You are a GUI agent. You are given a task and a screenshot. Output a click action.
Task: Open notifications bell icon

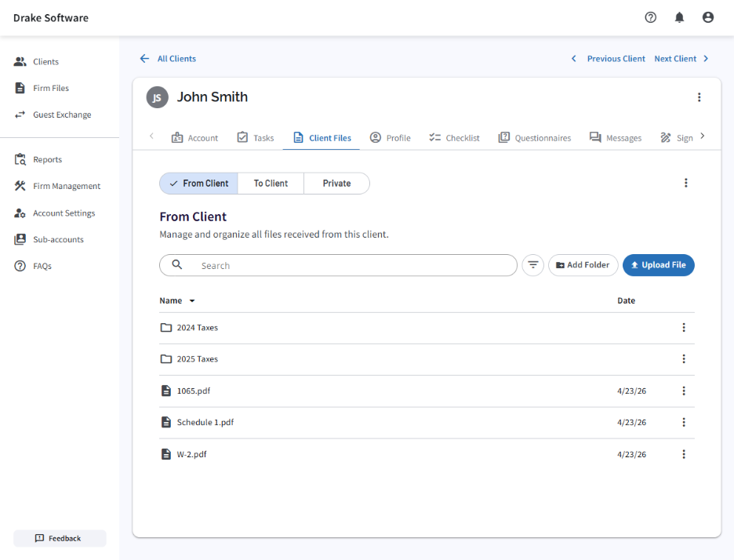(679, 17)
